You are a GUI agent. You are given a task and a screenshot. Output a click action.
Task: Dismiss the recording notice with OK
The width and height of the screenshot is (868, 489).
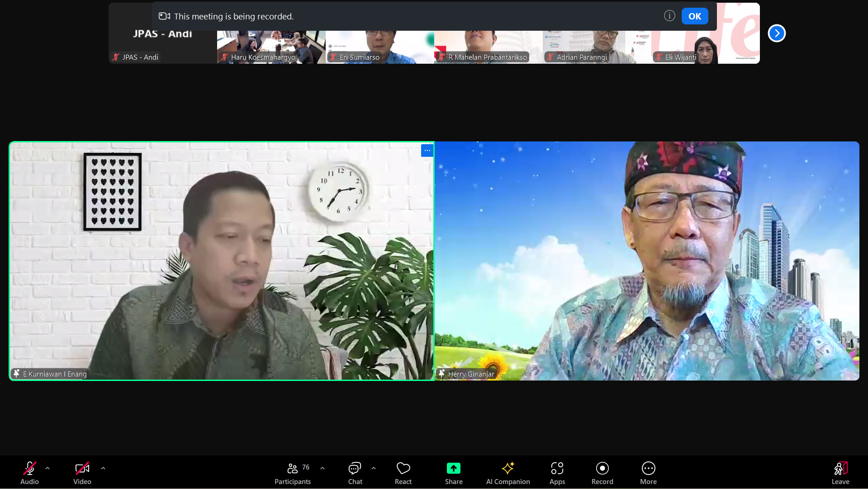[x=694, y=16]
